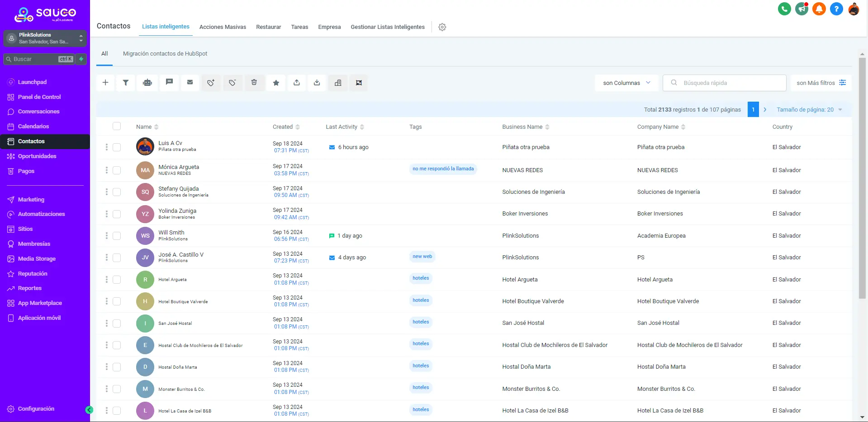
Task: Click the Búsqueda rápida search field
Action: pos(725,83)
